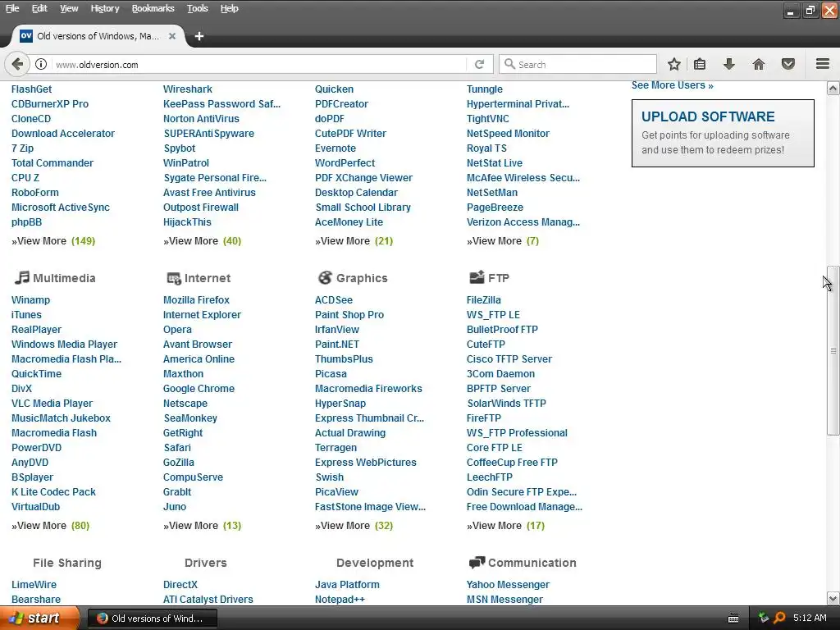The height and width of the screenshot is (630, 840).
Task: Go back using the browser back arrow
Action: [x=17, y=64]
